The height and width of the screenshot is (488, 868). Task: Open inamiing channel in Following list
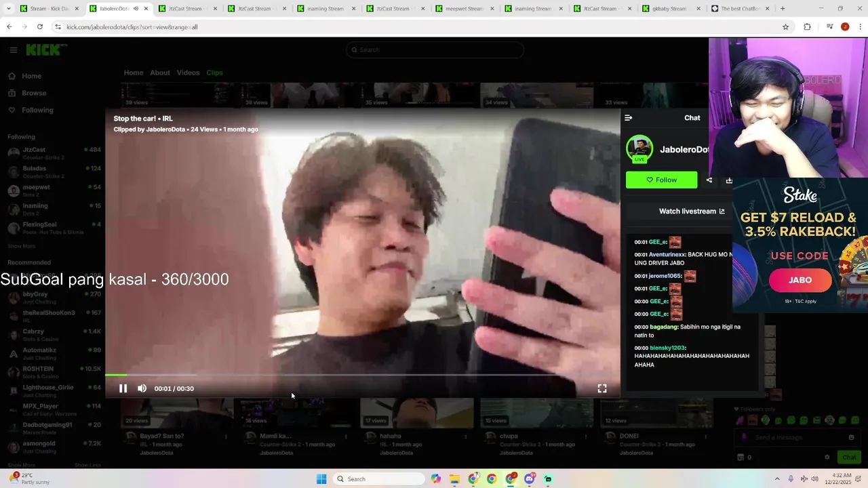pos(54,209)
